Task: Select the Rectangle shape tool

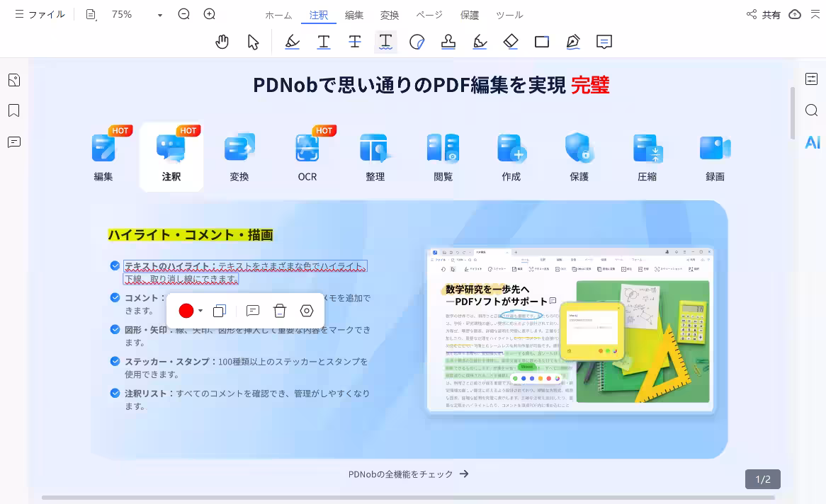Action: click(x=542, y=42)
